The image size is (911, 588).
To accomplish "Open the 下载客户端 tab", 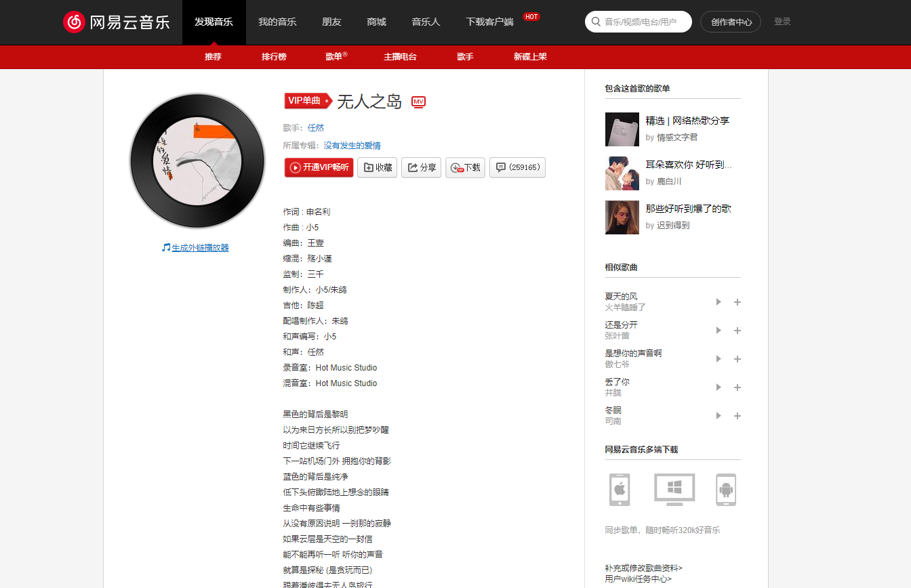I will (490, 22).
